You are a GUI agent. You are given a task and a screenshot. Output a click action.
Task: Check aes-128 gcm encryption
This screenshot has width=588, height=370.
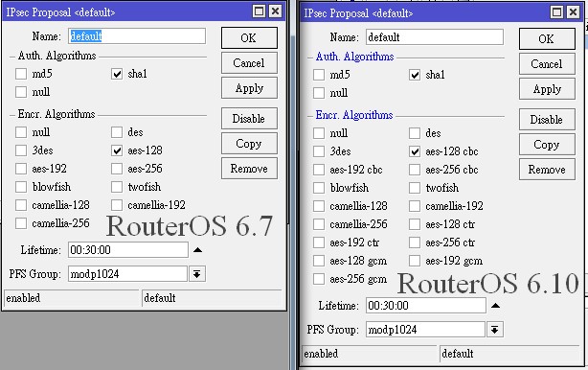coord(319,261)
